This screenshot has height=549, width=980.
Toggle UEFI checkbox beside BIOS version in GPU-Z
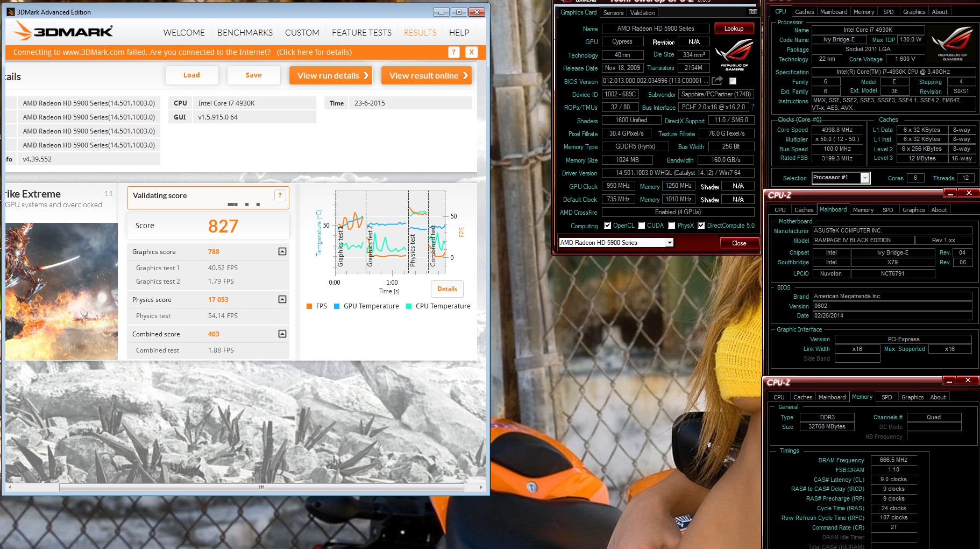[733, 81]
